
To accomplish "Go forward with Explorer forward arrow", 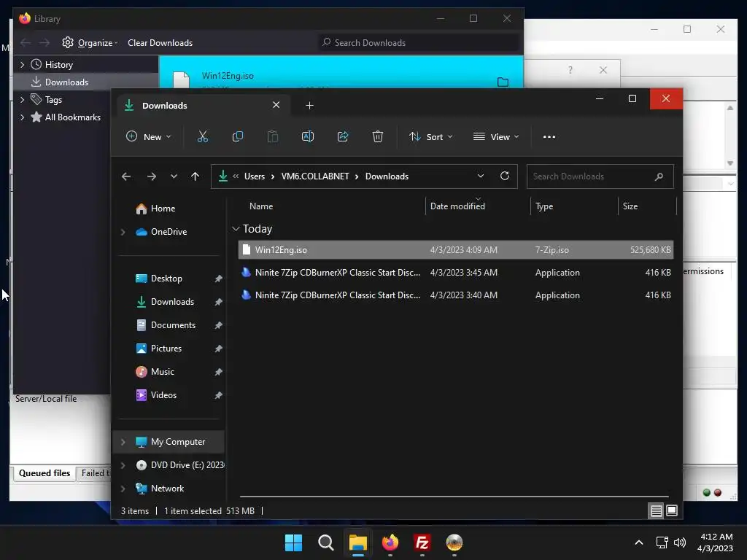I will pyautogui.click(x=152, y=176).
